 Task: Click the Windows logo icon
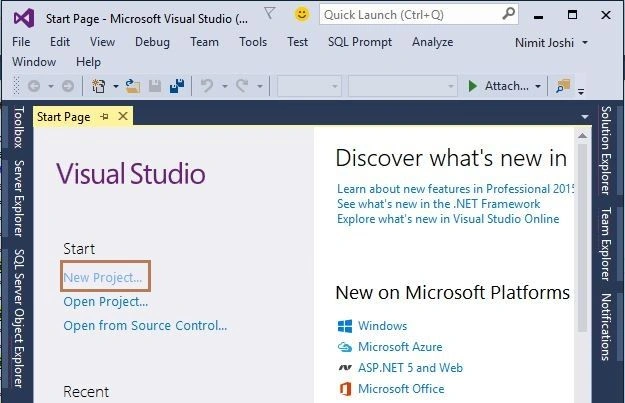click(x=345, y=326)
